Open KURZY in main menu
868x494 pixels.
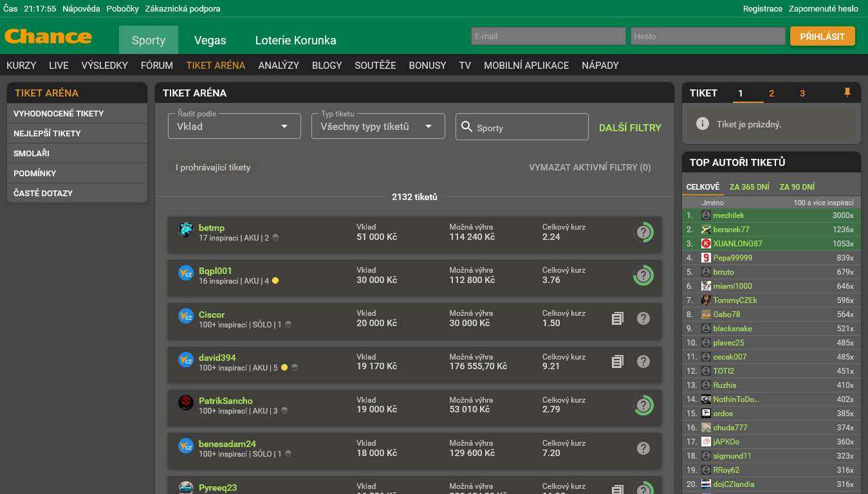pyautogui.click(x=21, y=65)
